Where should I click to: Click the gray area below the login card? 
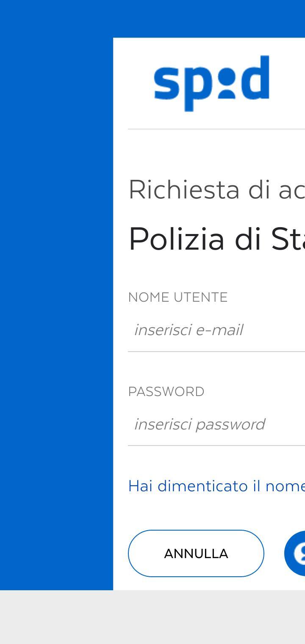[152, 618]
